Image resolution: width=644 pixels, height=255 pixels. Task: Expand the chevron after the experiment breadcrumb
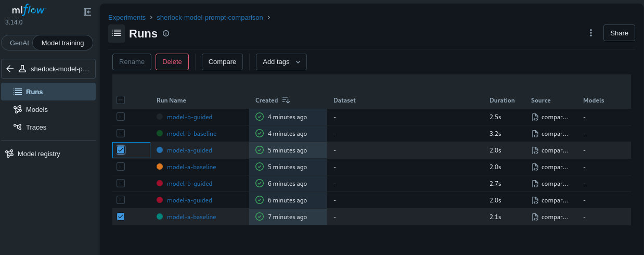(x=269, y=17)
